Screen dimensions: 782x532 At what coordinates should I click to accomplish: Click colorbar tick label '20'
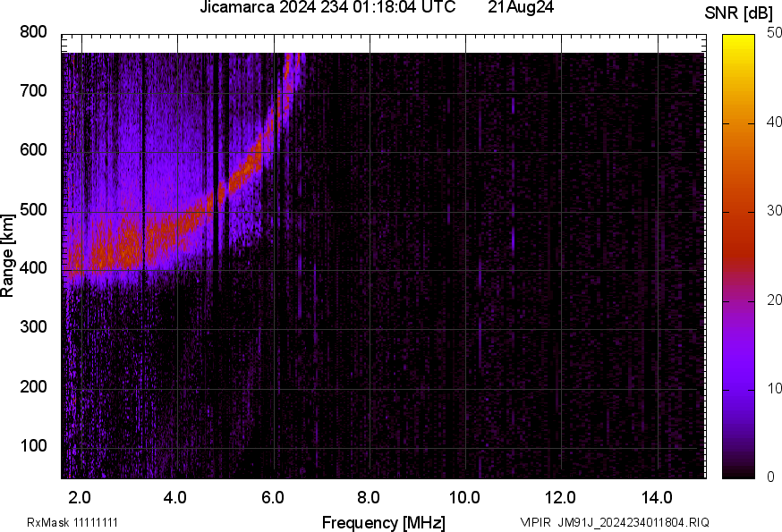click(x=774, y=300)
